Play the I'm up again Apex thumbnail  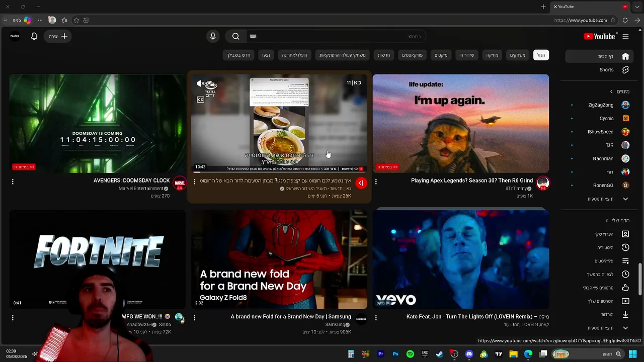pos(461,124)
